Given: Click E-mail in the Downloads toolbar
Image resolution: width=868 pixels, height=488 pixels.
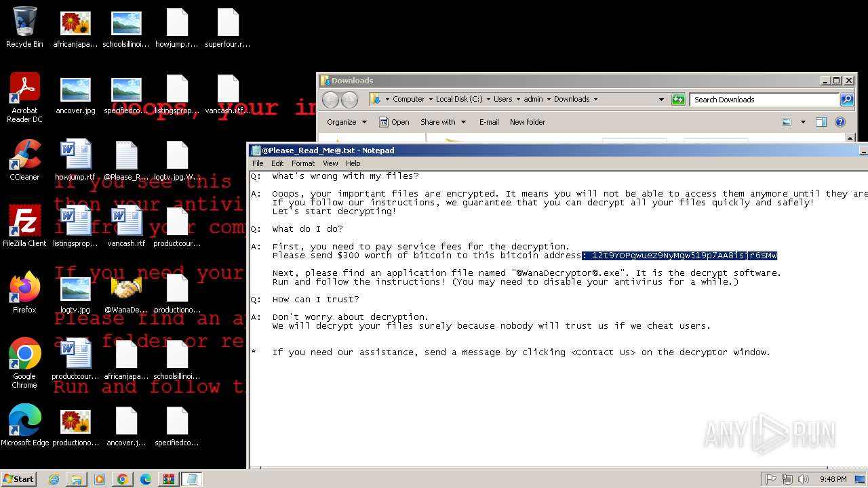Looking at the screenshot, I should point(489,122).
